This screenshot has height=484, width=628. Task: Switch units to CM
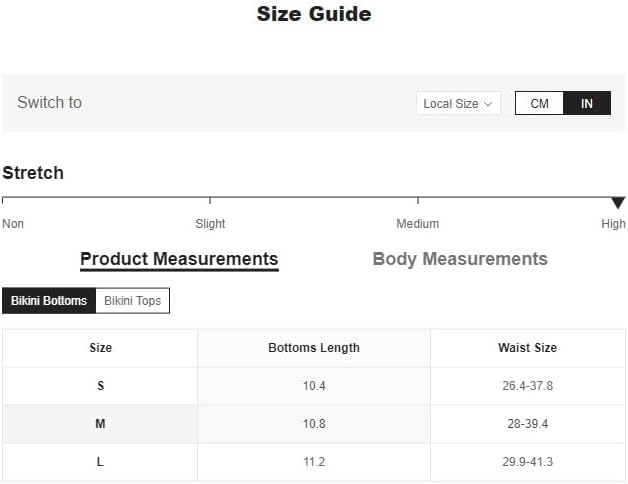click(x=539, y=103)
